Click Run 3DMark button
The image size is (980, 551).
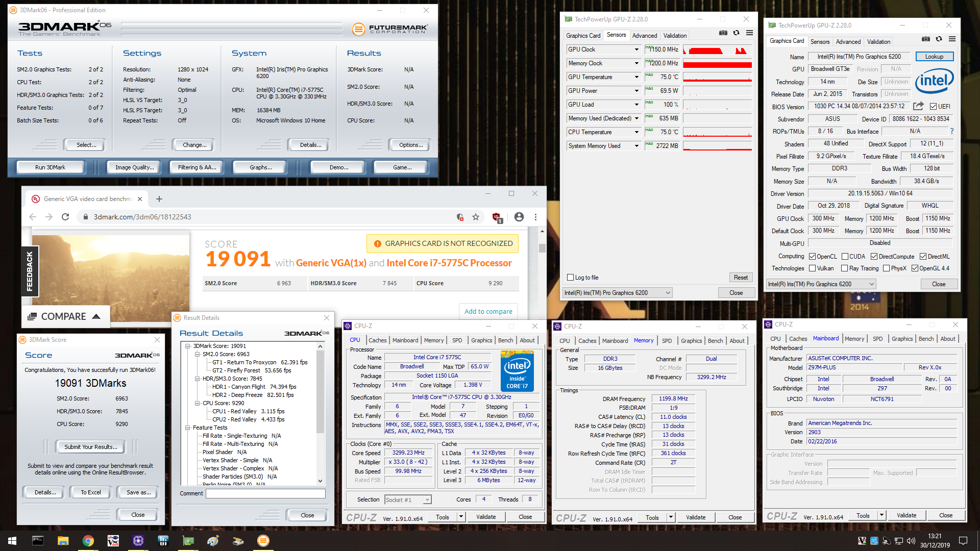50,167
